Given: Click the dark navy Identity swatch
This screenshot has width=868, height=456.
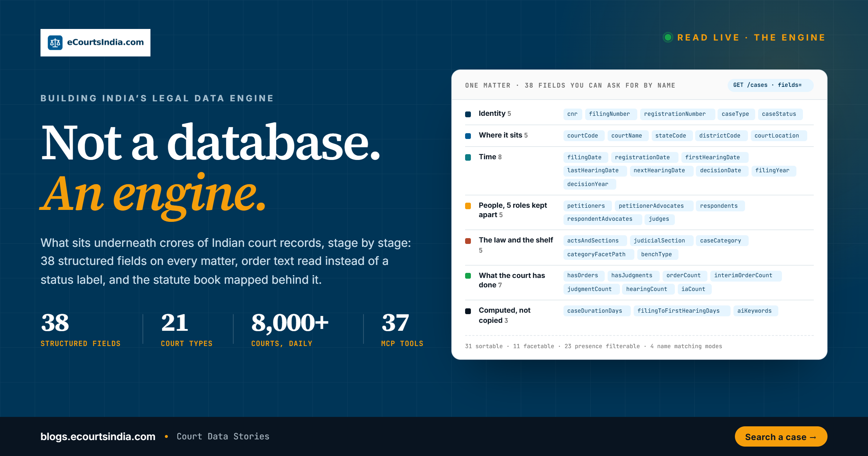Looking at the screenshot, I should (x=468, y=114).
